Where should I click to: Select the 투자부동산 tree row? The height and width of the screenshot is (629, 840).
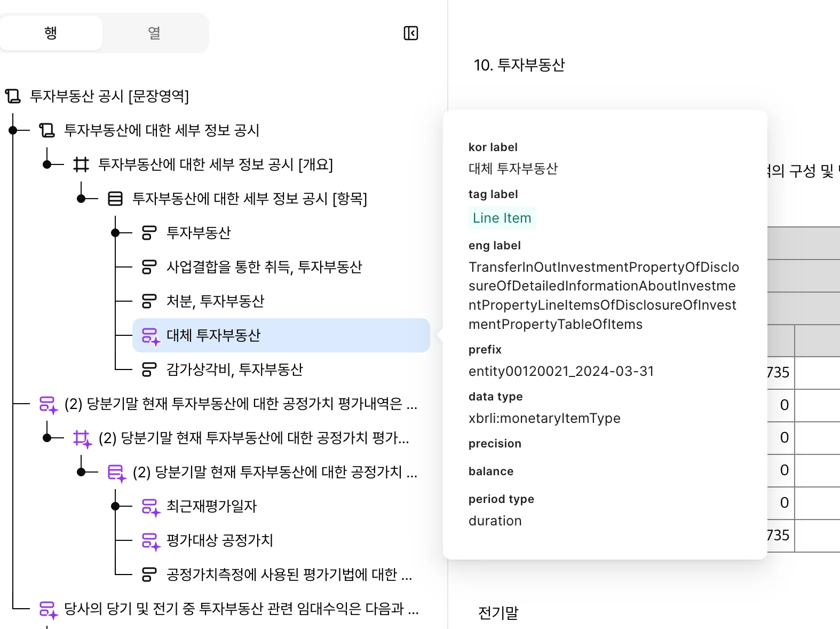[x=199, y=233]
